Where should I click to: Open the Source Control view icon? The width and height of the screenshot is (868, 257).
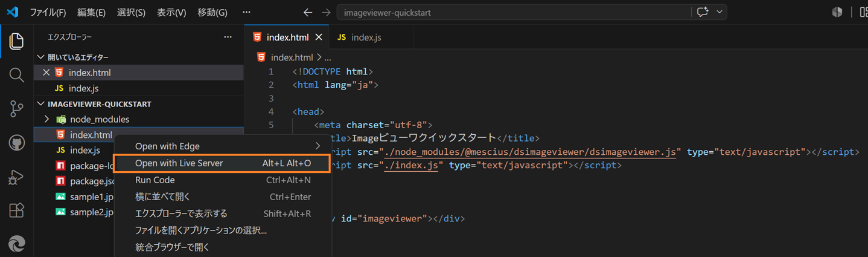point(16,109)
